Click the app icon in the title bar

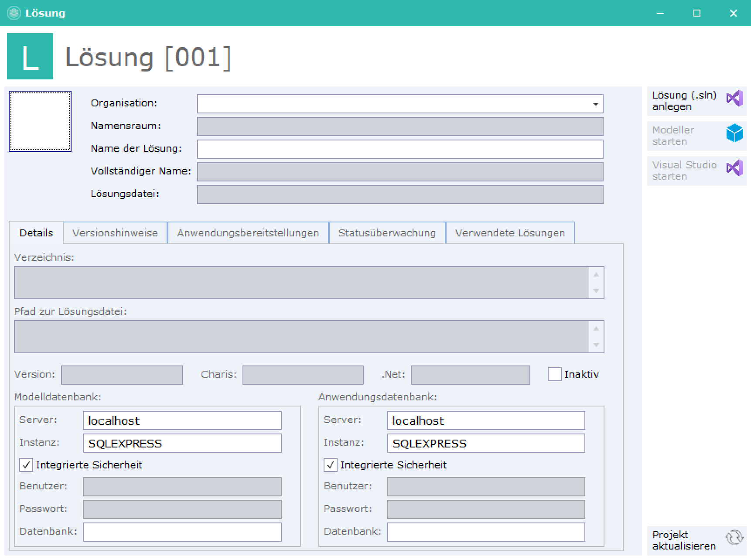coord(14,13)
